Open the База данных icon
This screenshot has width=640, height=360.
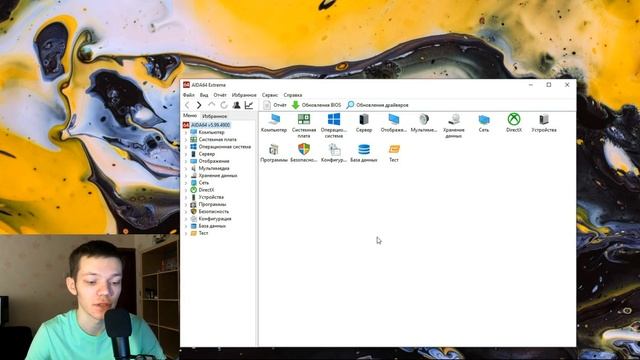pos(364,153)
